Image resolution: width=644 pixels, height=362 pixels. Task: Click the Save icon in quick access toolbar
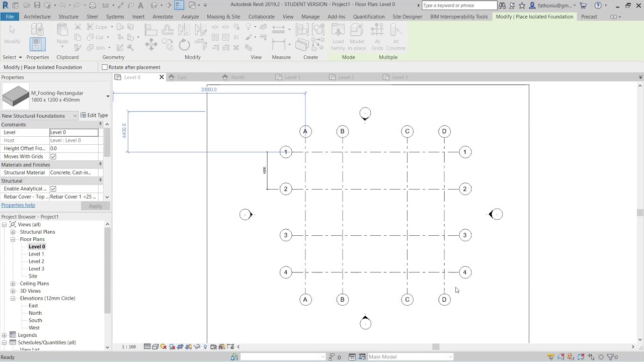(37, 5)
